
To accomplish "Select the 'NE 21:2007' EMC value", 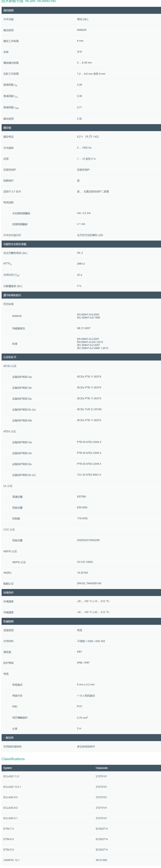I will 83,328.
